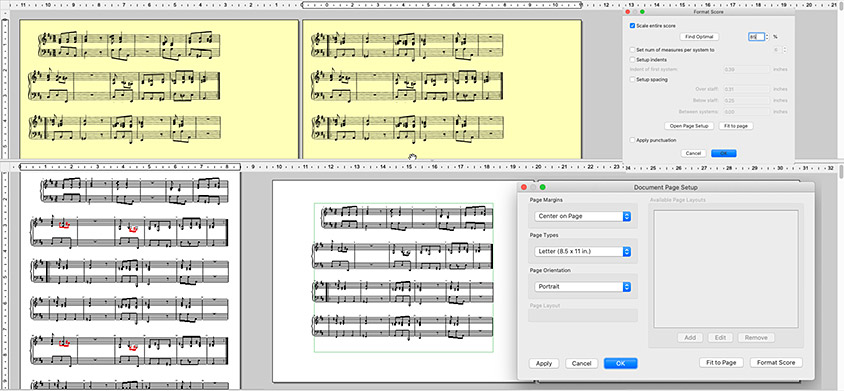Click the green-bordered score area in page preview
The image size is (844, 391).
point(404,277)
